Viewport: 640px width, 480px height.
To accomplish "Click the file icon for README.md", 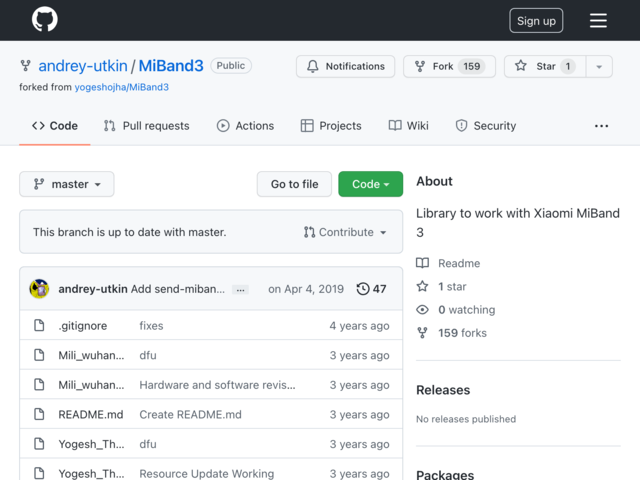I will pos(39,414).
